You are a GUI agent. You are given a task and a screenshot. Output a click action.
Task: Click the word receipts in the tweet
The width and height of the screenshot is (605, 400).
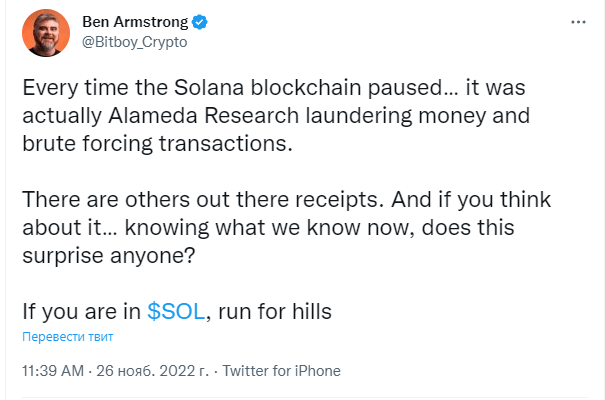coord(340,200)
